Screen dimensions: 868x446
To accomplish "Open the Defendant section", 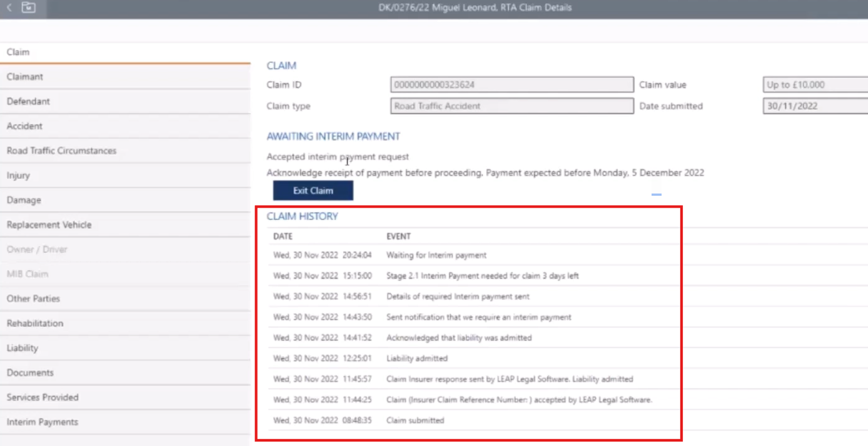I will [x=28, y=101].
